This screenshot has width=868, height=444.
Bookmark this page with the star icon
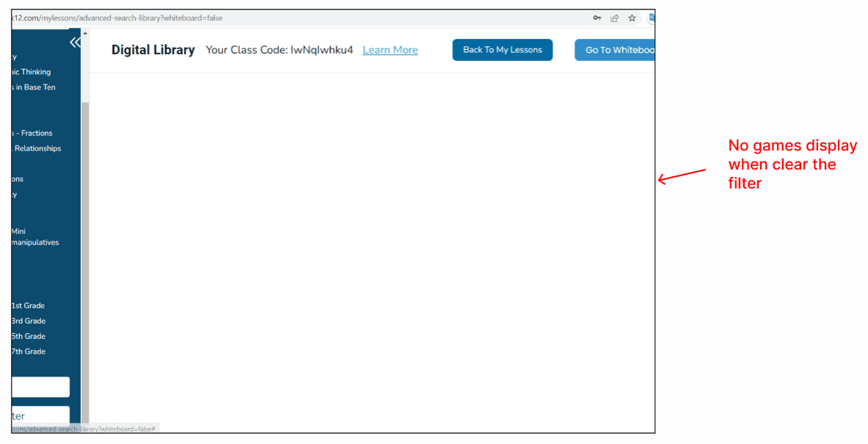point(632,18)
